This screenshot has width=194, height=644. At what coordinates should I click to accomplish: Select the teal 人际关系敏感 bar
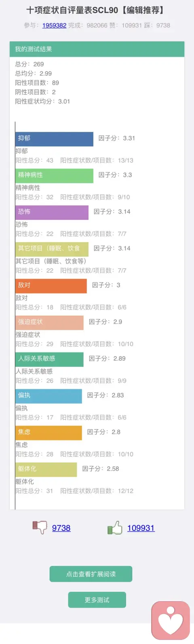coord(49,359)
